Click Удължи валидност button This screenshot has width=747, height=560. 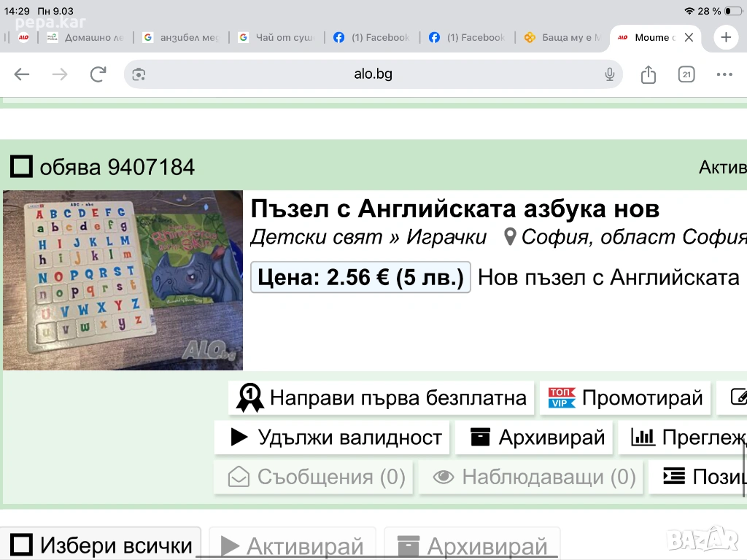pos(333,437)
